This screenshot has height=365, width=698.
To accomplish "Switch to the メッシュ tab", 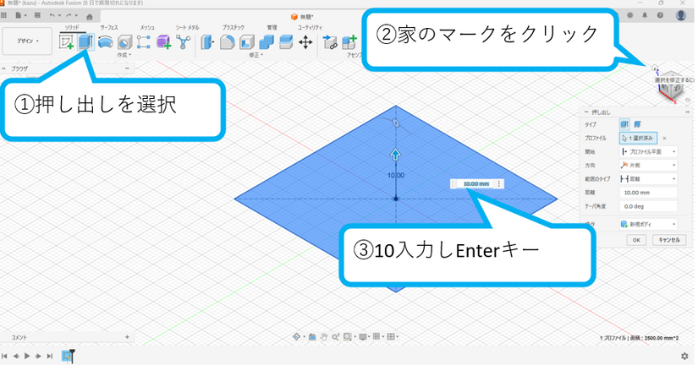I will tap(147, 28).
